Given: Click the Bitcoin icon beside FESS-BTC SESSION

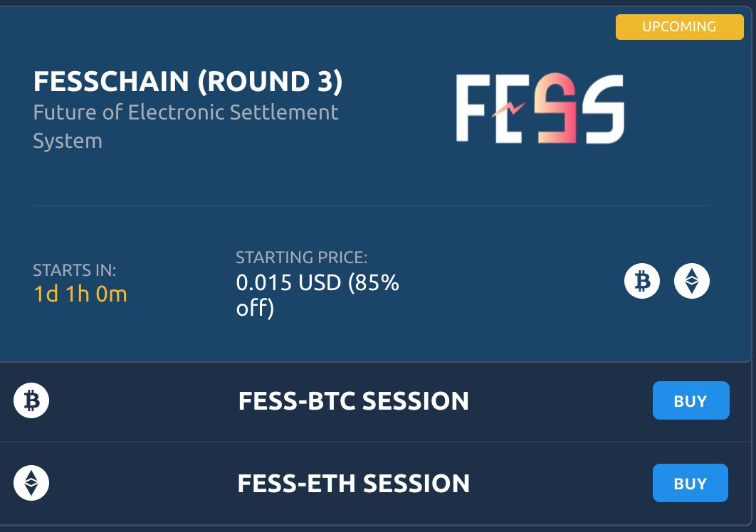Looking at the screenshot, I should pyautogui.click(x=31, y=401).
